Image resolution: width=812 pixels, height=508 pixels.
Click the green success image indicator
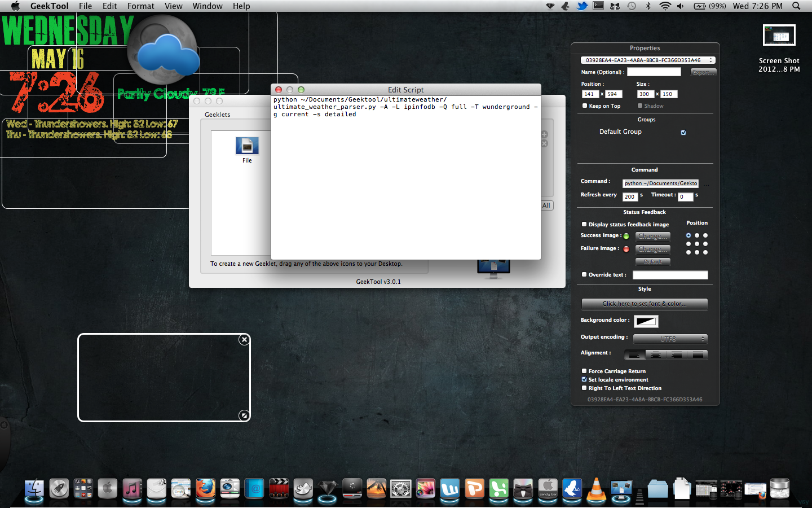pyautogui.click(x=626, y=236)
